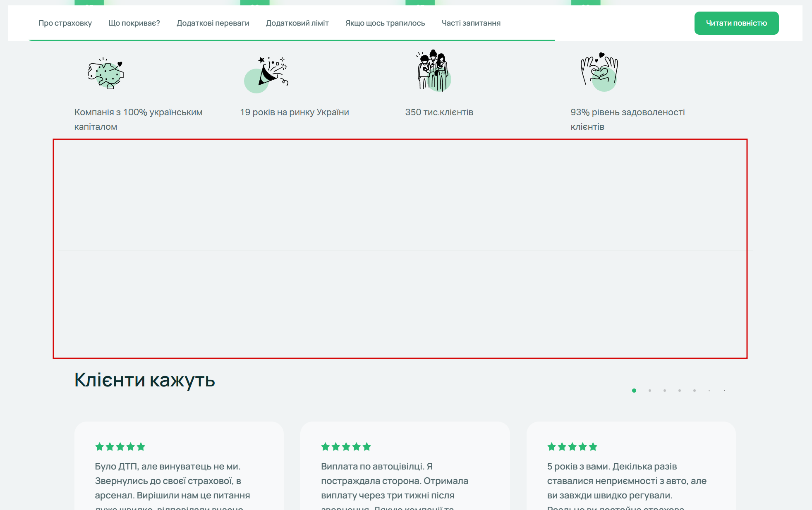Open 'Часті запитання' tab

471,23
